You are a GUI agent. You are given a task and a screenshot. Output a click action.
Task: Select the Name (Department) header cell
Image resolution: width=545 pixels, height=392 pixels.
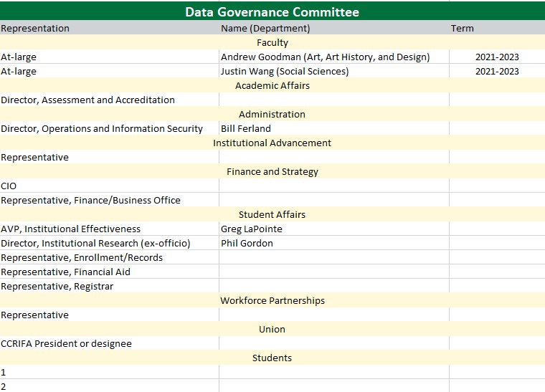265,29
